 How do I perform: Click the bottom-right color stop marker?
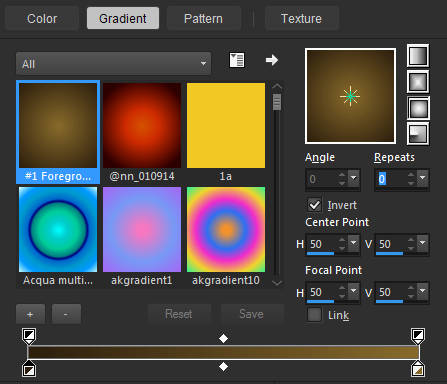(418, 368)
